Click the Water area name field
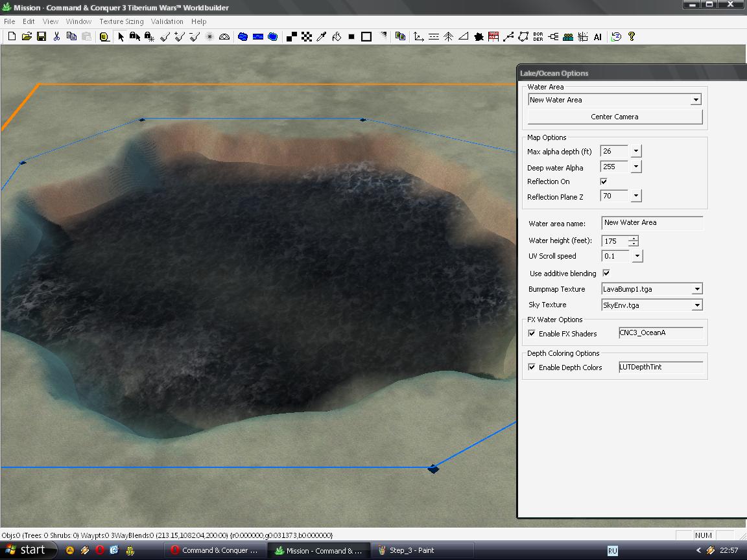747x560 pixels. 652,223
